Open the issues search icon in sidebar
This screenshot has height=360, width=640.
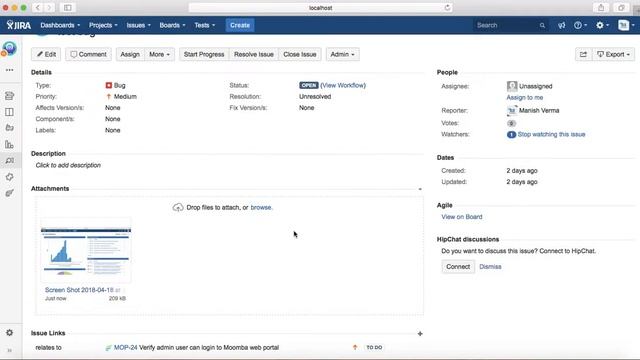[9, 160]
